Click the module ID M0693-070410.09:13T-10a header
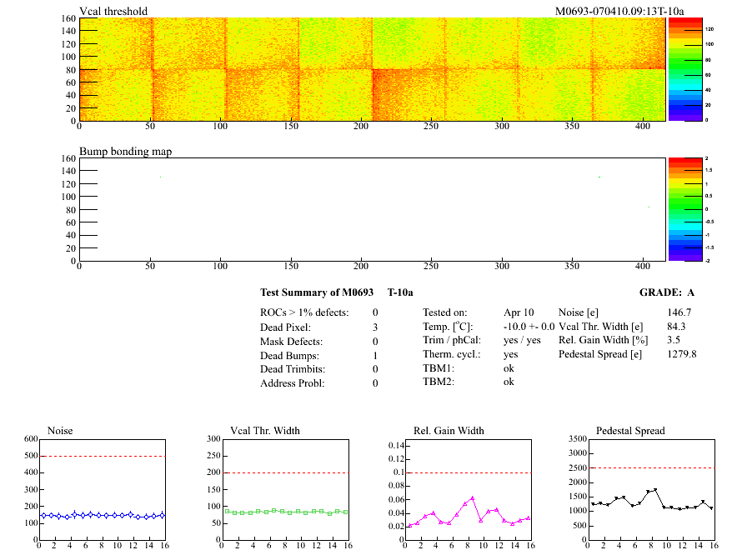This screenshot has width=747, height=560. (x=619, y=11)
